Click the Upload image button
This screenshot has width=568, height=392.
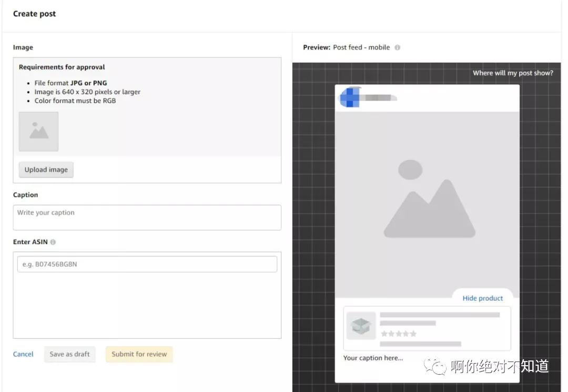(x=46, y=170)
